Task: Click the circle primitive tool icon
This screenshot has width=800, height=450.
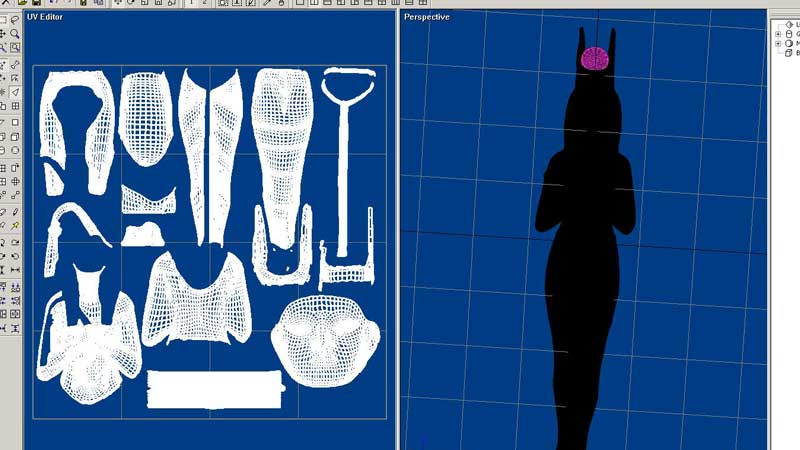Action: click(15, 151)
